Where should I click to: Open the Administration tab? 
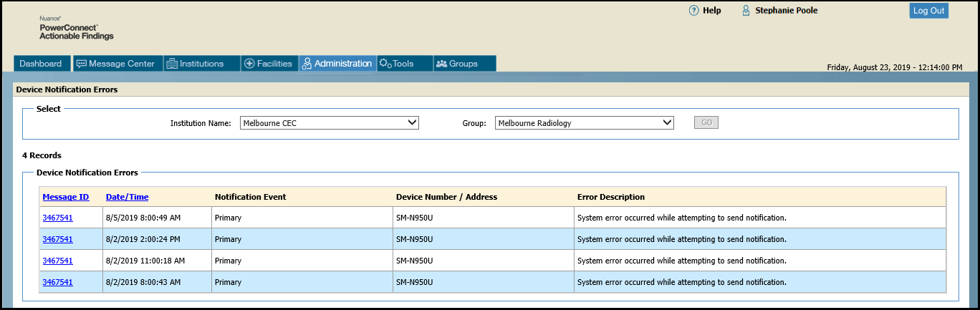coord(337,64)
